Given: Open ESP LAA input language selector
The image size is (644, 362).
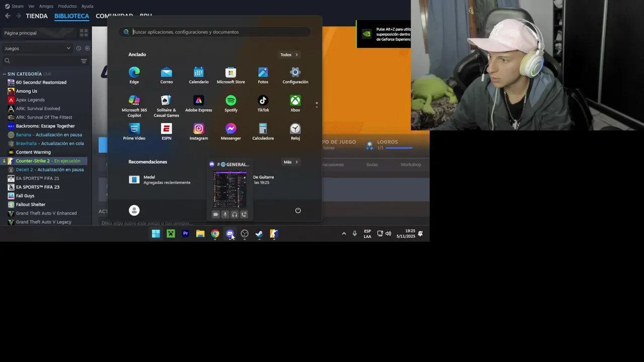Looking at the screenshot, I should tap(367, 234).
